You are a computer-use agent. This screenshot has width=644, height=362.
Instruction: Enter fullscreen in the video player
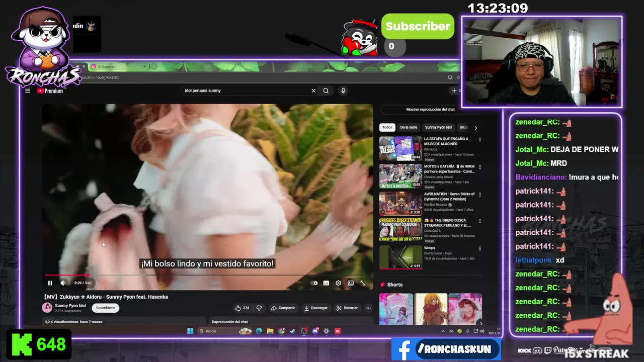(363, 283)
